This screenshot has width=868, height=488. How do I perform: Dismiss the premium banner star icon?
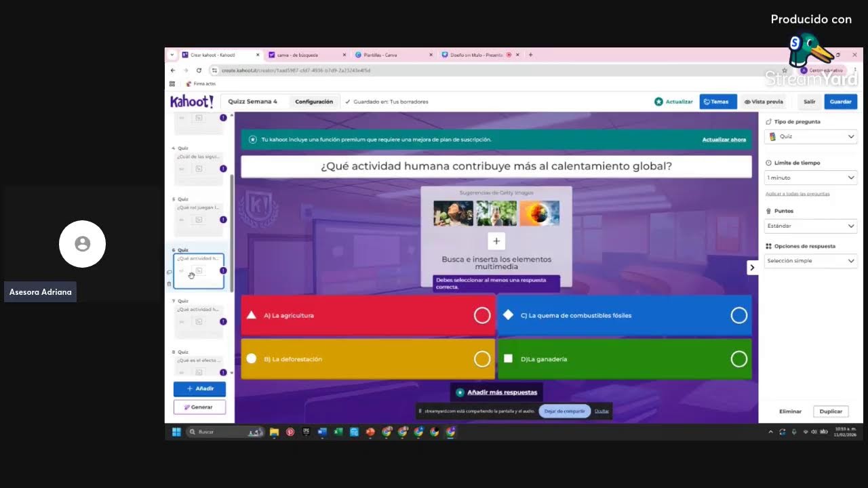tap(253, 140)
